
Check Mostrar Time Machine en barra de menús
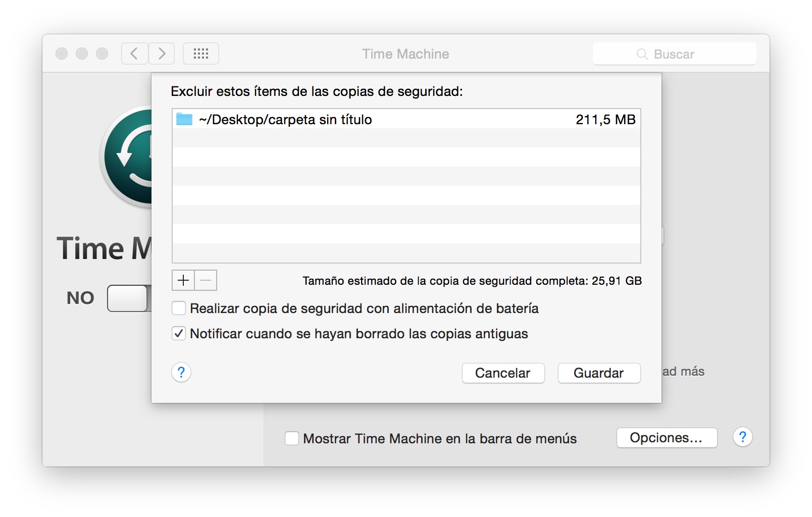pos(292,438)
